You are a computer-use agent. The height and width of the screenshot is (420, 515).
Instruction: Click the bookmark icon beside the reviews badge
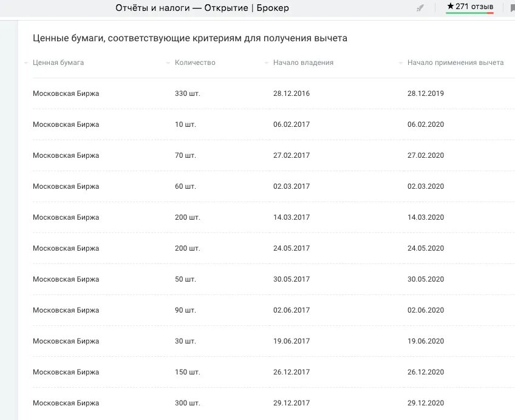click(513, 8)
